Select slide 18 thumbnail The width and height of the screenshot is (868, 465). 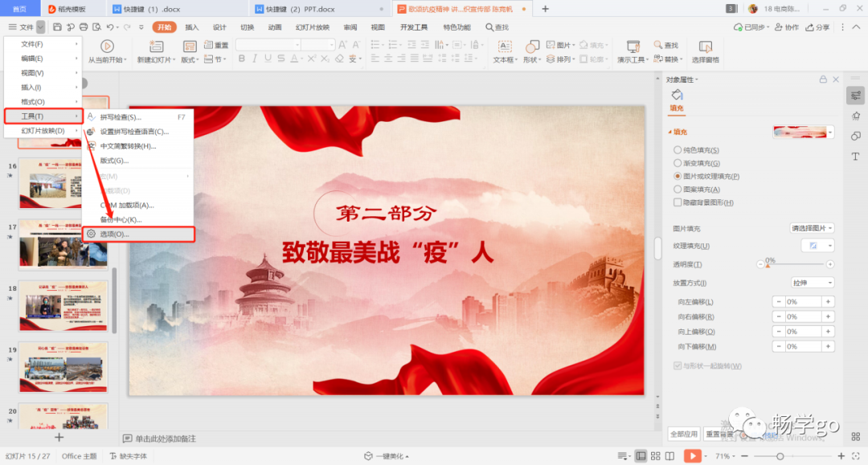tap(63, 306)
